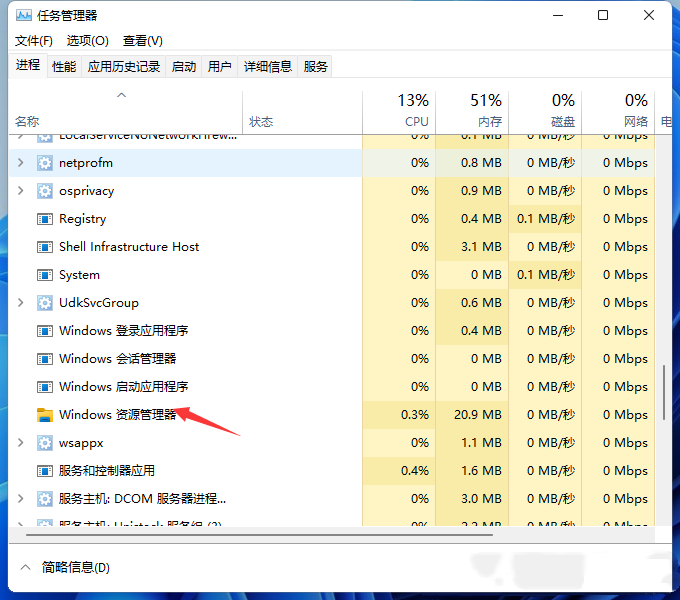The image size is (680, 600).
Task: Switch to the 服务 tab
Action: pos(315,67)
